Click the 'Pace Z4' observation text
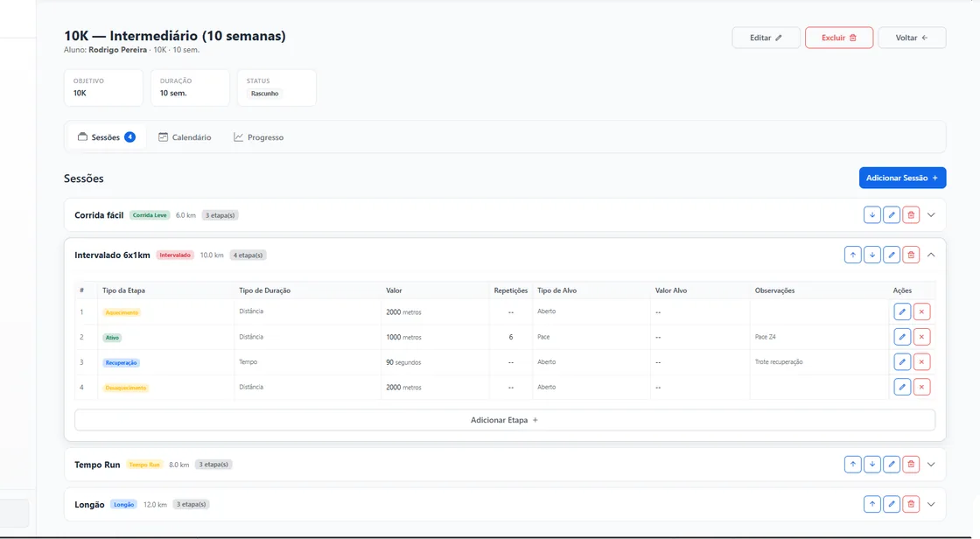The height and width of the screenshot is (539, 980). pyautogui.click(x=765, y=337)
